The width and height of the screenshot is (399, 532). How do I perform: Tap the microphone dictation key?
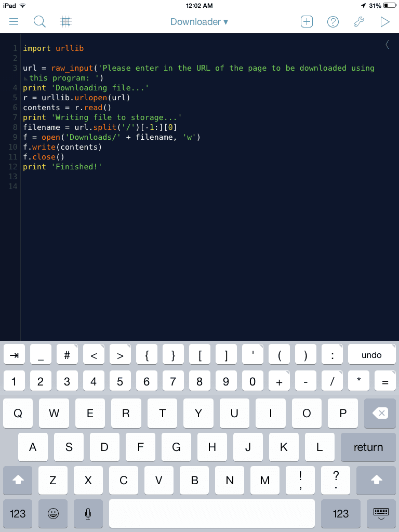[88, 513]
